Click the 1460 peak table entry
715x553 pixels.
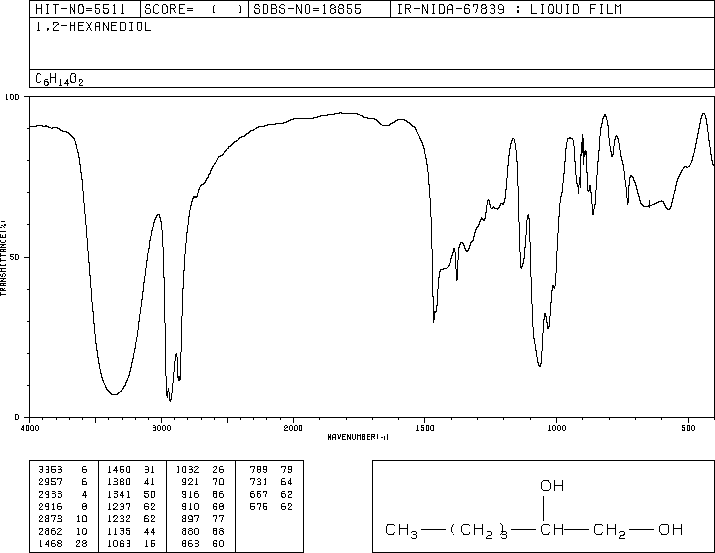tap(131, 469)
